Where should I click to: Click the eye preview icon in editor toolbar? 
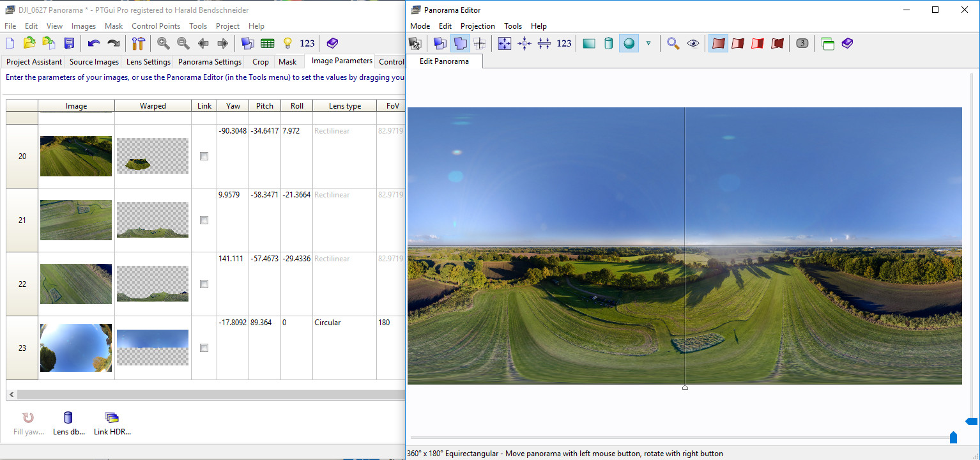(693, 43)
